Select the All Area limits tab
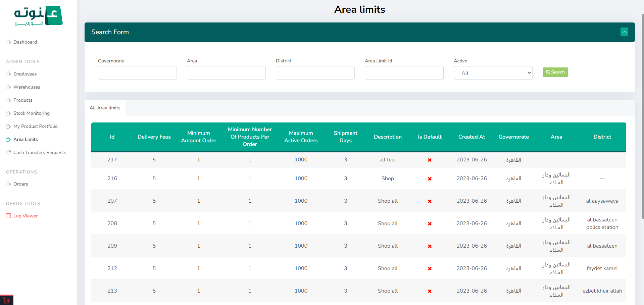644x305 pixels. pos(105,108)
